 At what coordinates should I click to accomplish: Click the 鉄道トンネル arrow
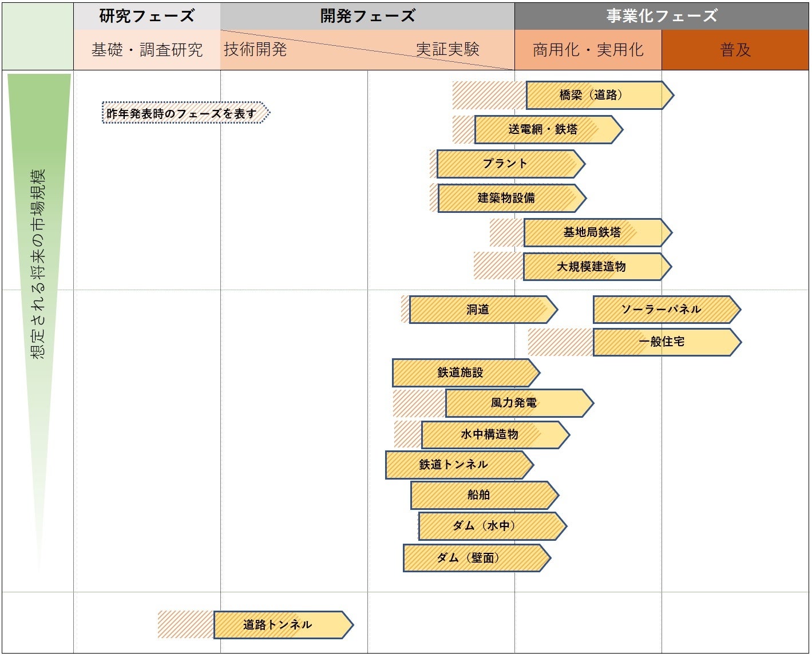(460, 465)
